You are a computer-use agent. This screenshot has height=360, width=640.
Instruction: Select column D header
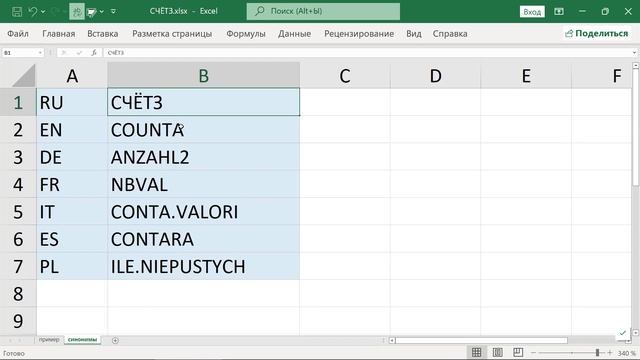[x=436, y=76]
